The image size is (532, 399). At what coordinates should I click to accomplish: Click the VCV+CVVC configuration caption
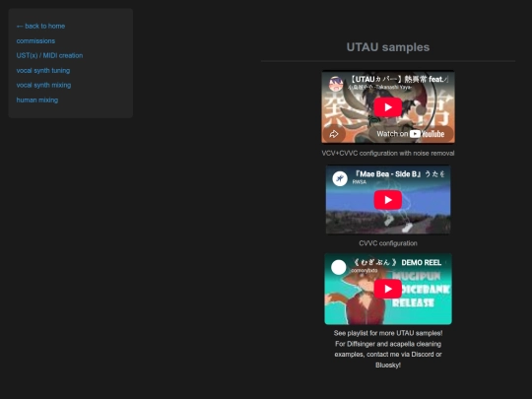tap(388, 154)
